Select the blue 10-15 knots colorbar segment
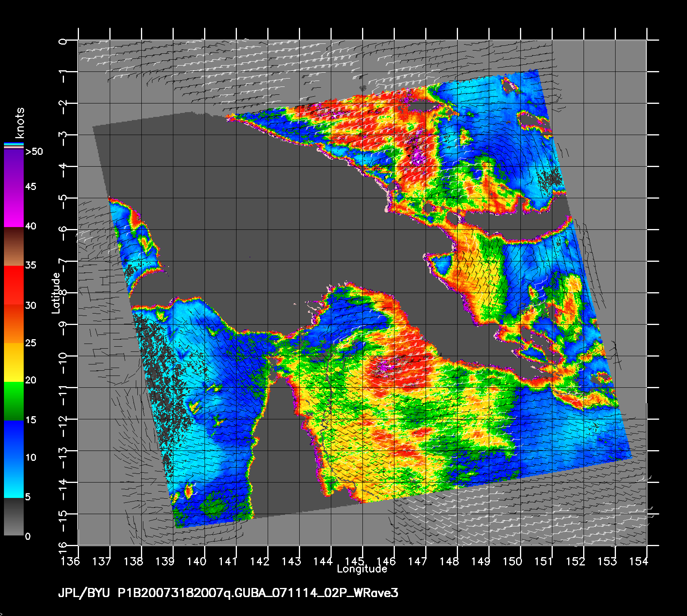687x616 pixels. pyautogui.click(x=14, y=439)
